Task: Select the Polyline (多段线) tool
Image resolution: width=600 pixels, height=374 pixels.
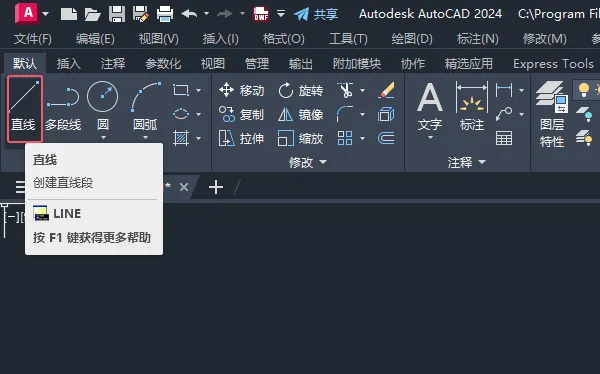Action: pyautogui.click(x=63, y=109)
